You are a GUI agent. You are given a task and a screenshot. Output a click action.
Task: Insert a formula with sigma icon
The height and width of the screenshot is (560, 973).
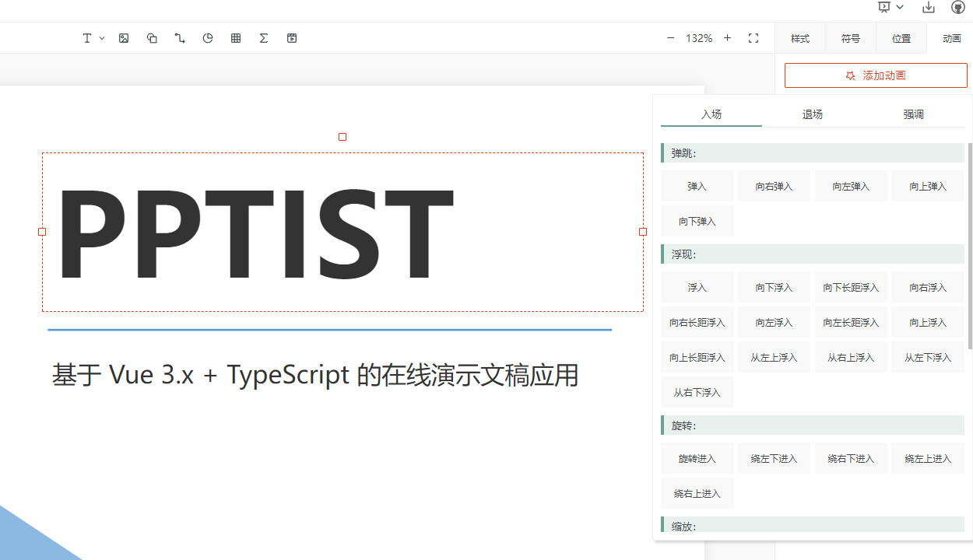point(264,38)
